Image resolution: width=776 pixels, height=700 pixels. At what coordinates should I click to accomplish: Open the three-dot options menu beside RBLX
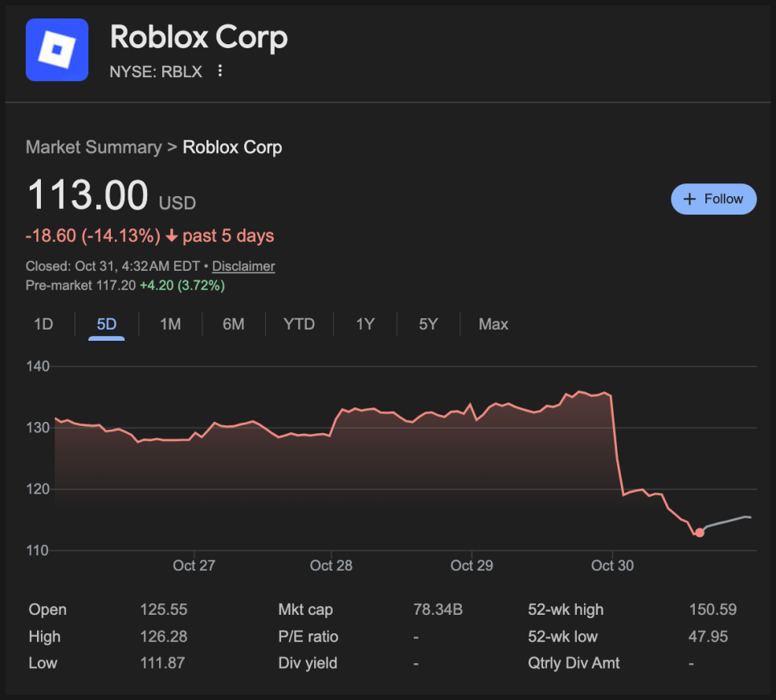click(x=220, y=71)
